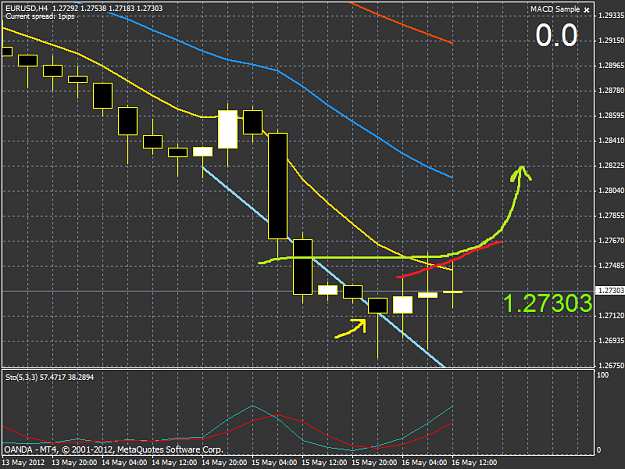Click the '15 May 04:00' time axis label
This screenshot has height=469, width=625.
point(274,463)
